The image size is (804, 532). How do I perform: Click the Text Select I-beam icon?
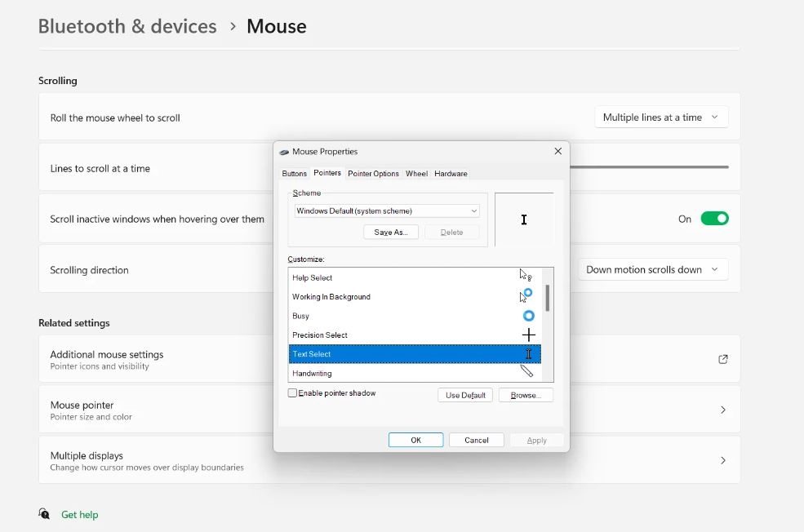click(527, 354)
